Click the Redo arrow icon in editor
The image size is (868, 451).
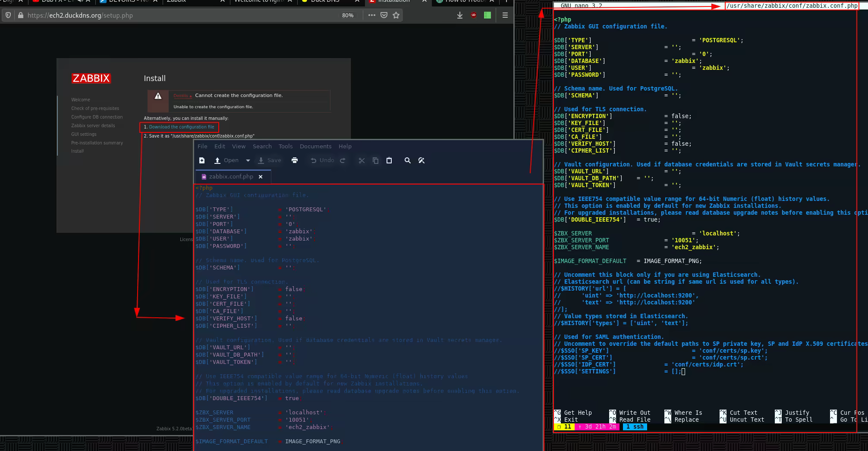tap(343, 160)
